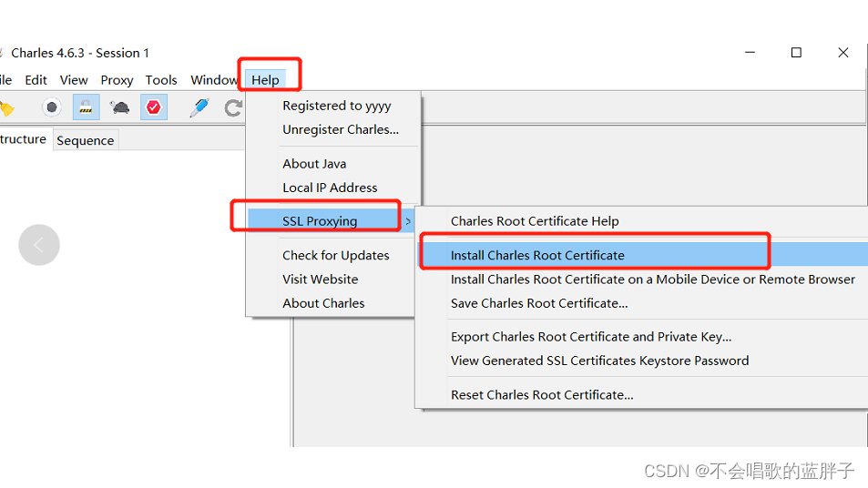Maximize the Charles window
This screenshot has width=868, height=488.
click(796, 53)
